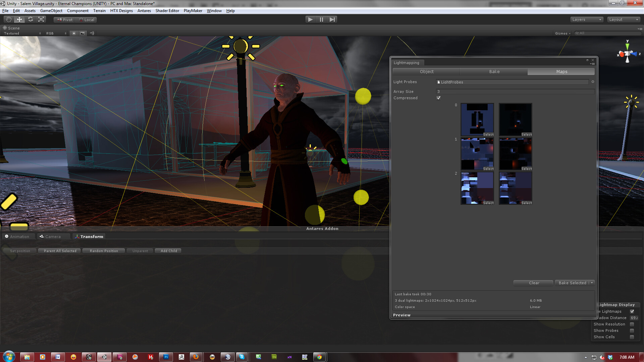
Task: Select the Move tool
Action: tap(19, 19)
